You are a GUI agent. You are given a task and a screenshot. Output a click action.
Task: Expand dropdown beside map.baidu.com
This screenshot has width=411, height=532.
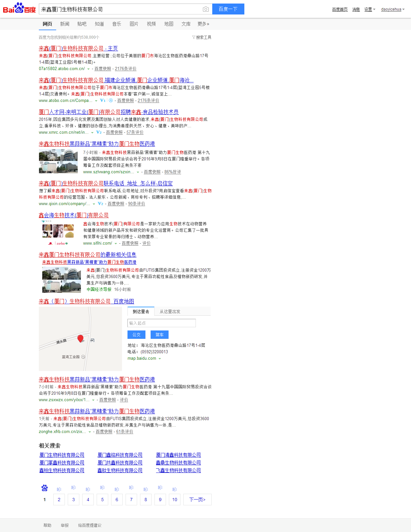pyautogui.click(x=160, y=359)
